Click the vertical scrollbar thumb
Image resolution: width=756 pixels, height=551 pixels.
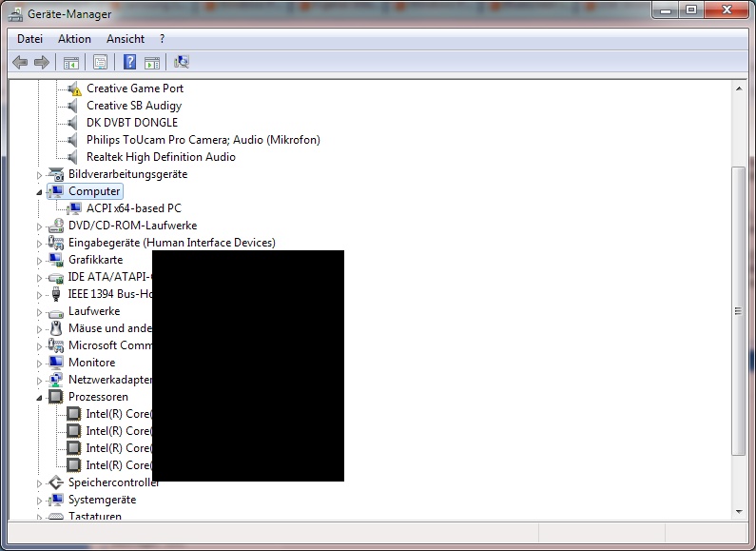coord(738,311)
